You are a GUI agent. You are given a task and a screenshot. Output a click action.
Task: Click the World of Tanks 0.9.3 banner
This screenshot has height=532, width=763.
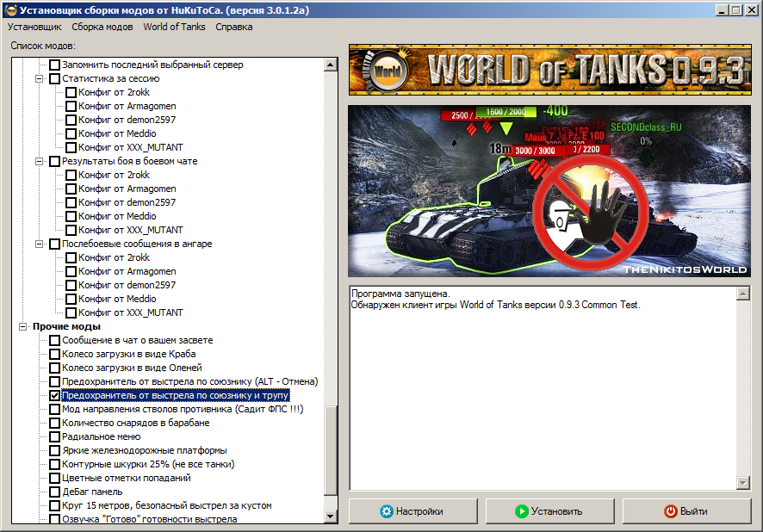550,70
